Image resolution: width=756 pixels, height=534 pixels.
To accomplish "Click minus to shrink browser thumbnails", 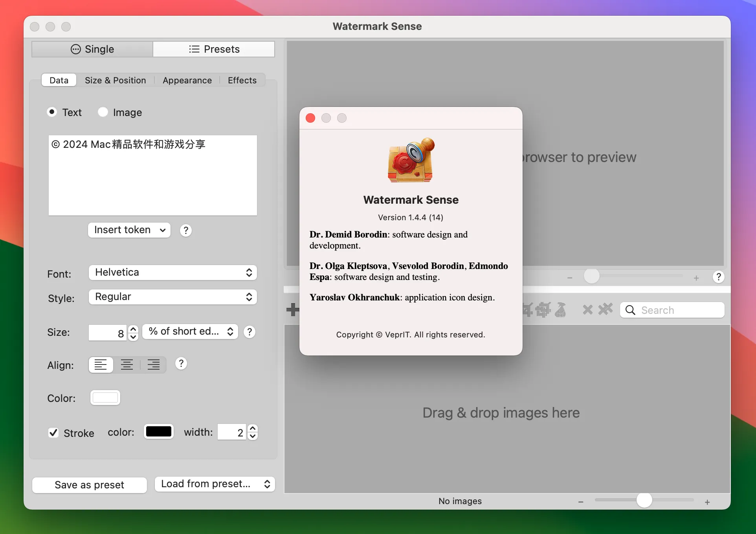I will [581, 502].
